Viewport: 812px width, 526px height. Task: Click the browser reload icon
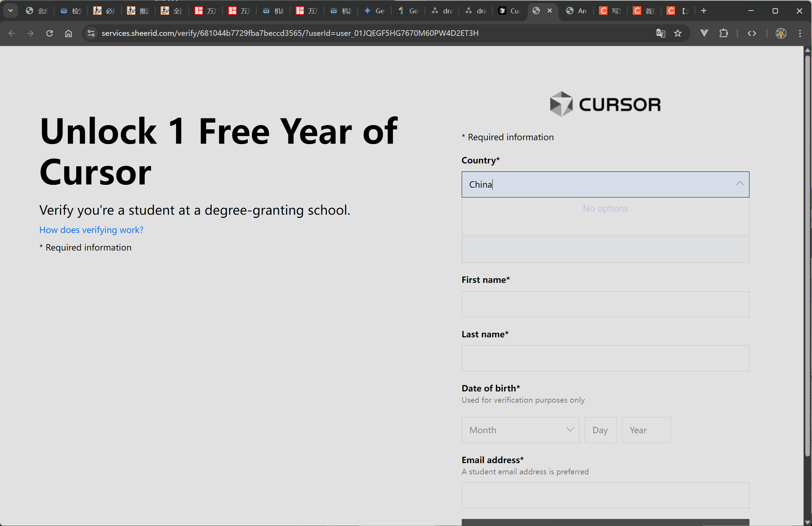tap(50, 33)
